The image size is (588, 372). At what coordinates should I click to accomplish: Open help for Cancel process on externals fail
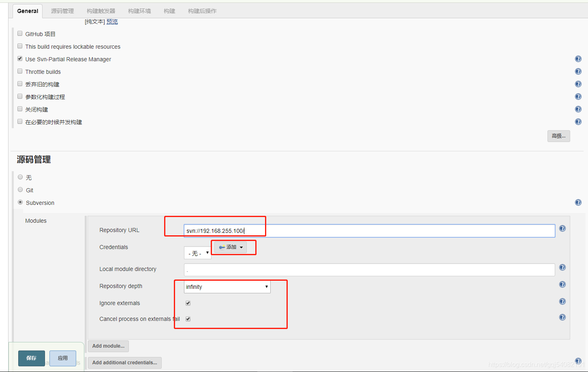pos(562,317)
